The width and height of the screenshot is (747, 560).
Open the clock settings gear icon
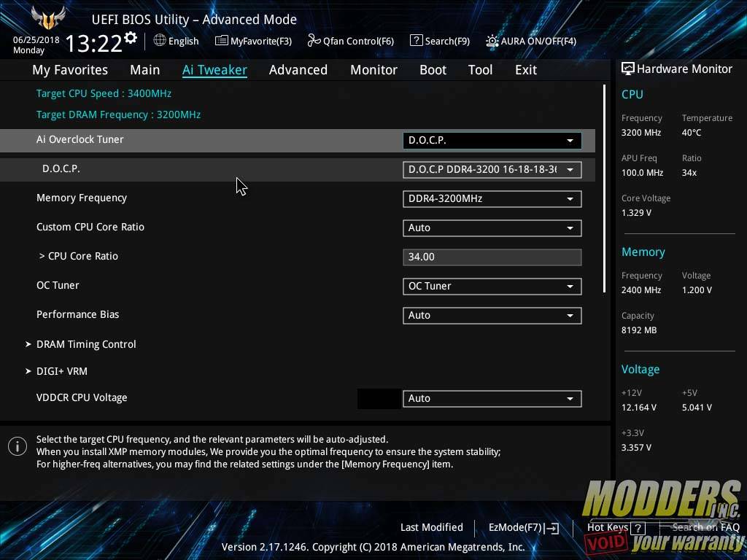(131, 38)
